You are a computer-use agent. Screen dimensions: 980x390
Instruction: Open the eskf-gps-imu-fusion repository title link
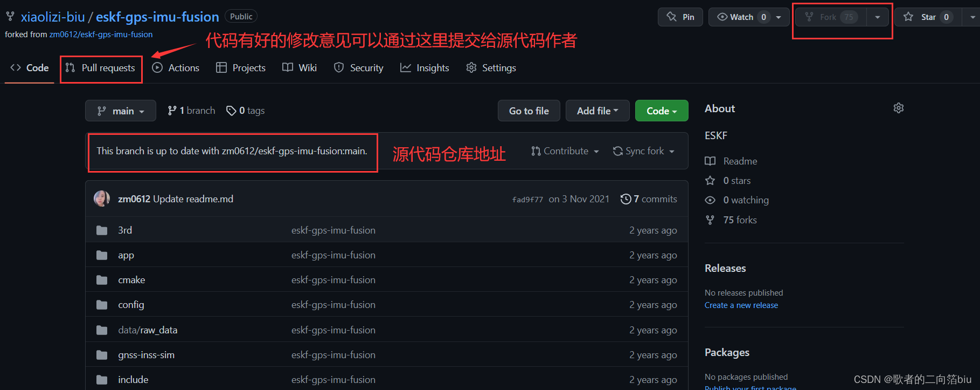pyautogui.click(x=157, y=17)
